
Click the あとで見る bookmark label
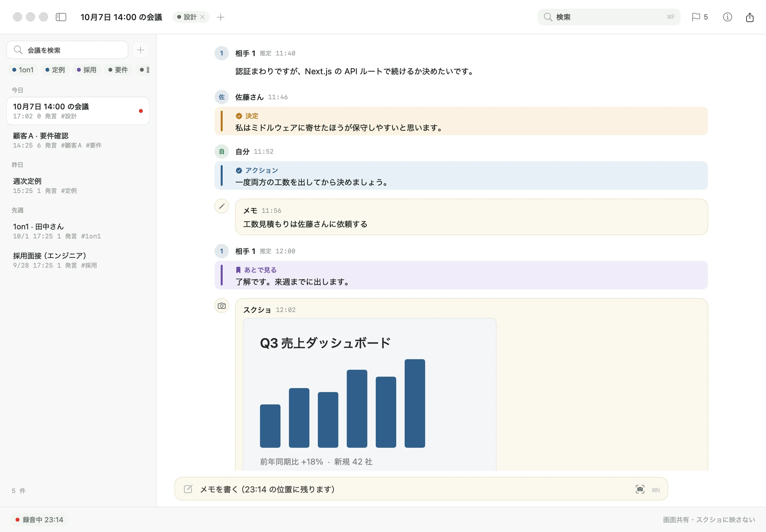click(x=256, y=270)
